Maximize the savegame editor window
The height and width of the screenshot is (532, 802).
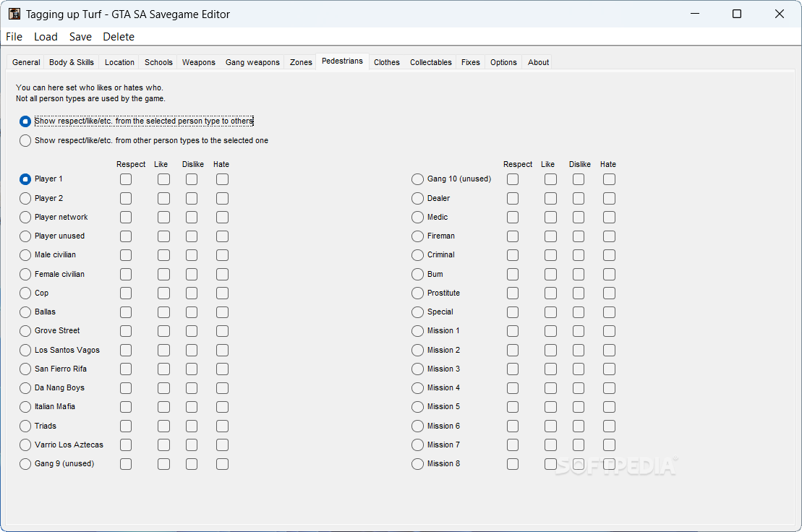click(x=736, y=14)
